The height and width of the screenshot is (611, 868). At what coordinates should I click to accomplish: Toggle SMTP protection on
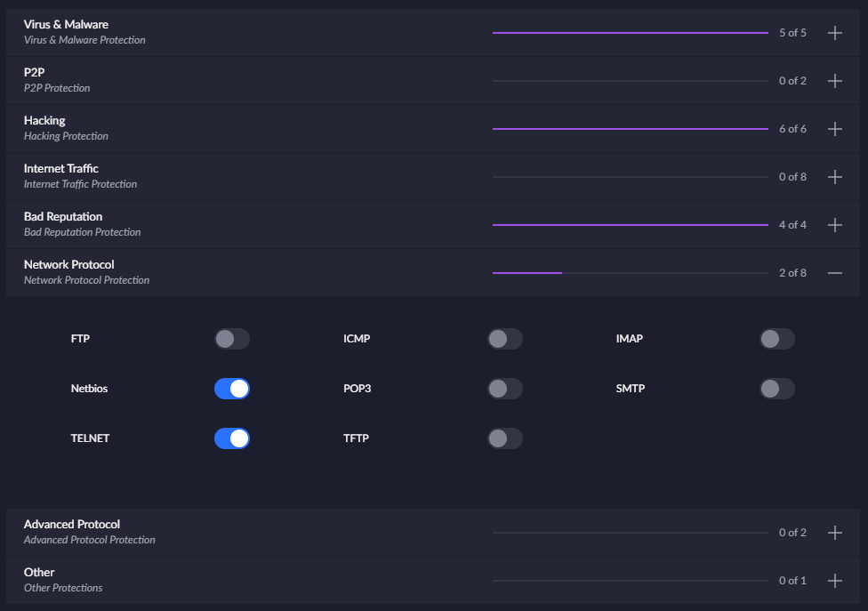click(776, 389)
